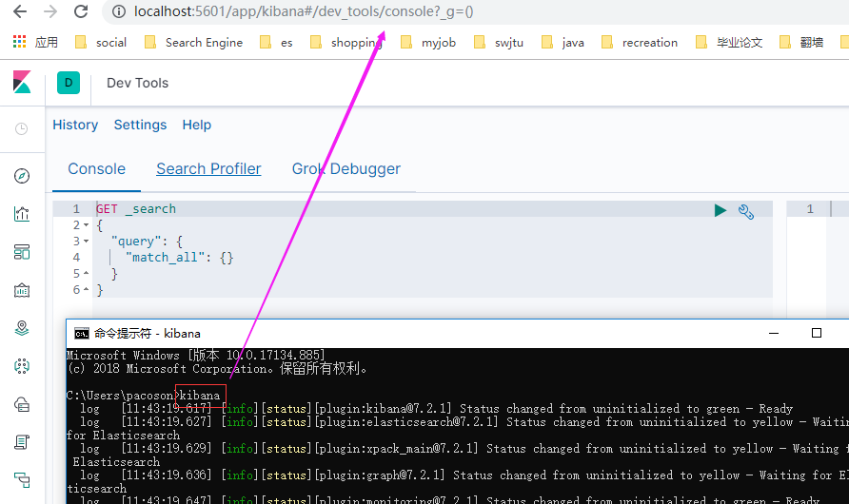Switch to the Grok Debugger tab

coord(346,168)
